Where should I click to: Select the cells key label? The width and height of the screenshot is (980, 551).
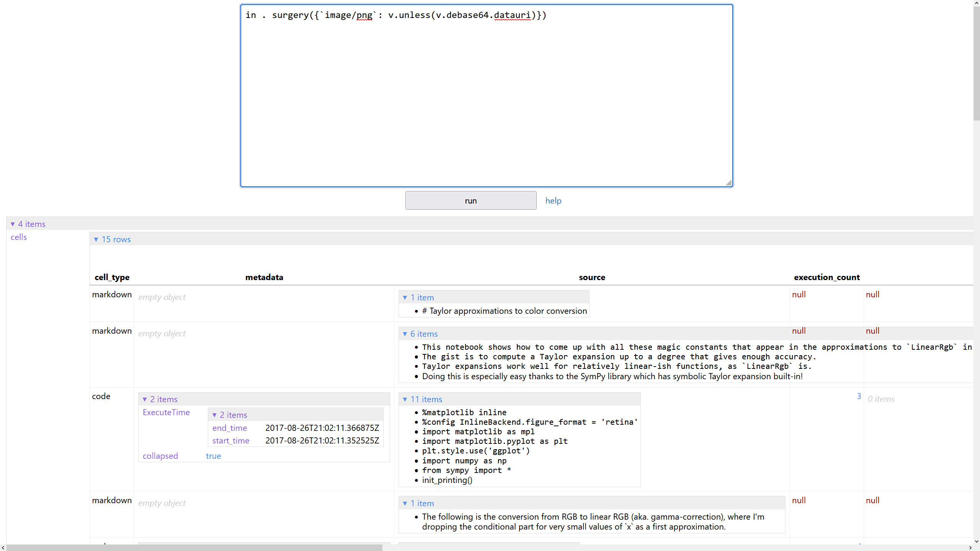pos(19,237)
